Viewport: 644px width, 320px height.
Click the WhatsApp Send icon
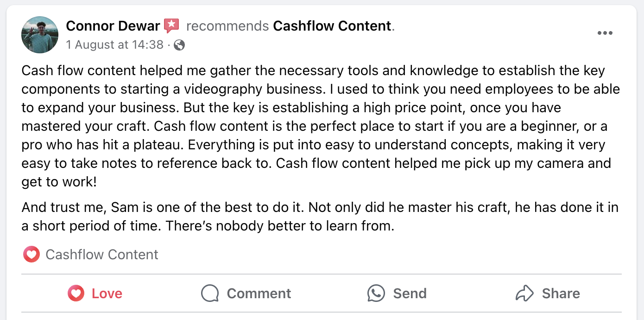[376, 293]
